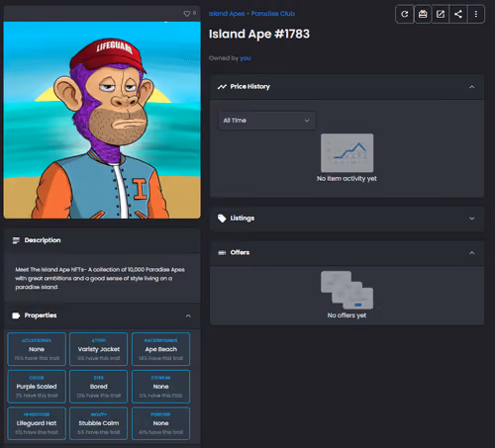Select the Lifeguard Hat property card
The image size is (495, 448).
point(37,423)
